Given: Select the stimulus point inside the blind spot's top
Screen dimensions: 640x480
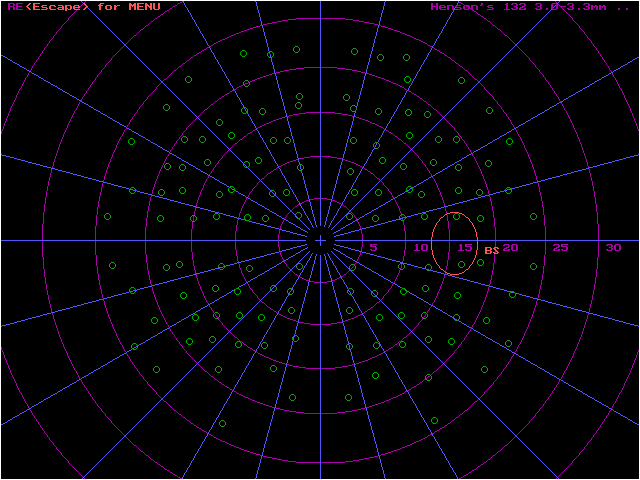Looking at the screenshot, I should click(456, 217).
